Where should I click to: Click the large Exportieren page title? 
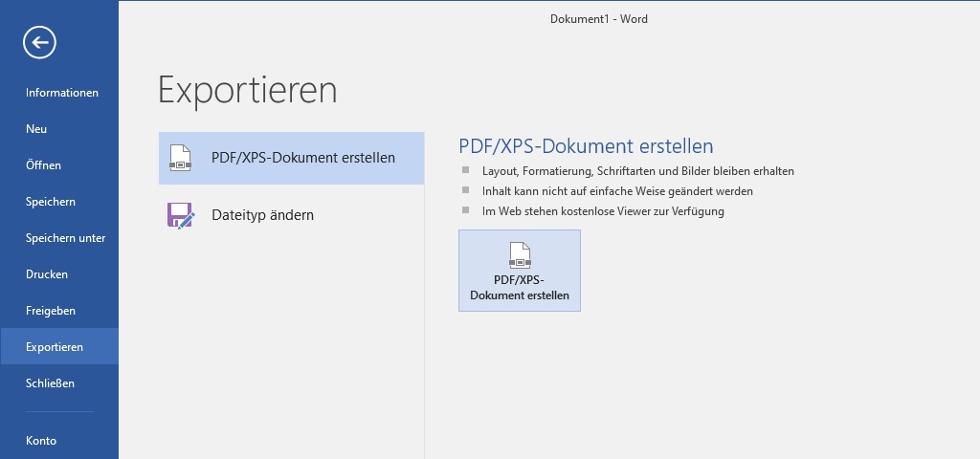point(247,90)
